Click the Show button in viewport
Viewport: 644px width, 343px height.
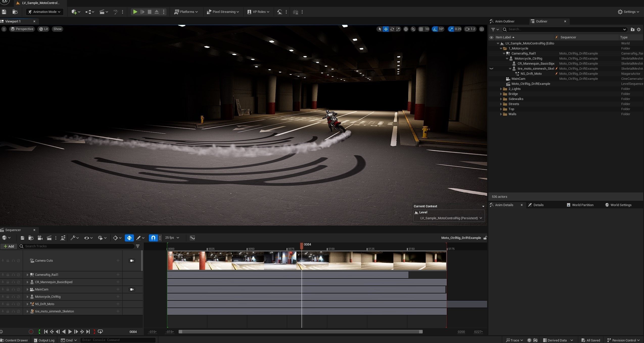tap(57, 29)
